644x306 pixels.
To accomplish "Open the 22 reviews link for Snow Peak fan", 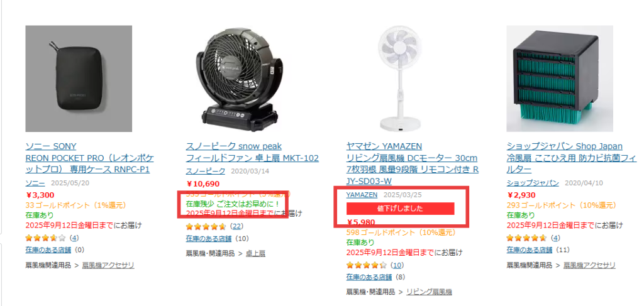I will (x=237, y=226).
